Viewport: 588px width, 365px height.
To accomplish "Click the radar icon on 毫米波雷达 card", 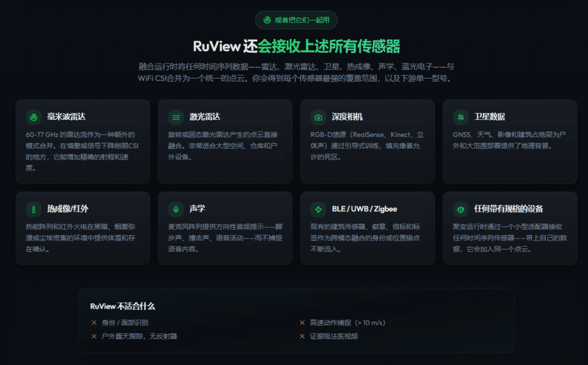I will [x=33, y=117].
